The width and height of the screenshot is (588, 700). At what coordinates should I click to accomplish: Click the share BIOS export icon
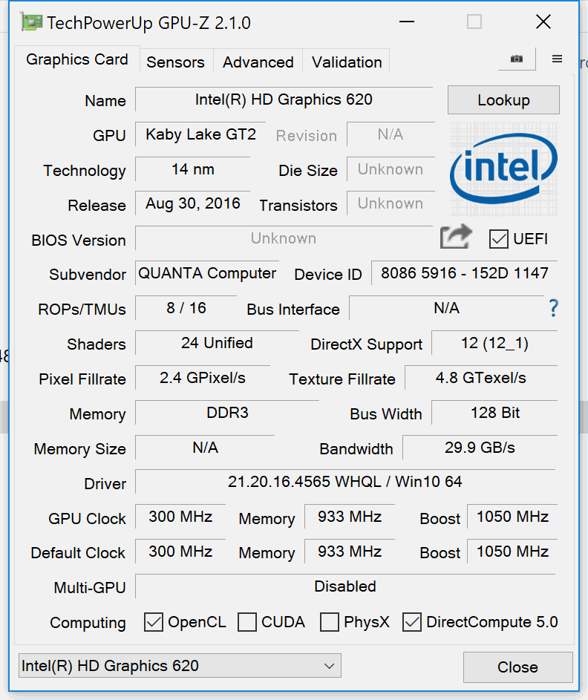tap(456, 238)
